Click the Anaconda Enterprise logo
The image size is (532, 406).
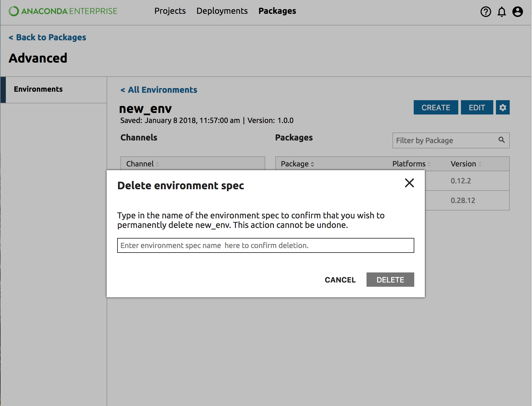(63, 11)
